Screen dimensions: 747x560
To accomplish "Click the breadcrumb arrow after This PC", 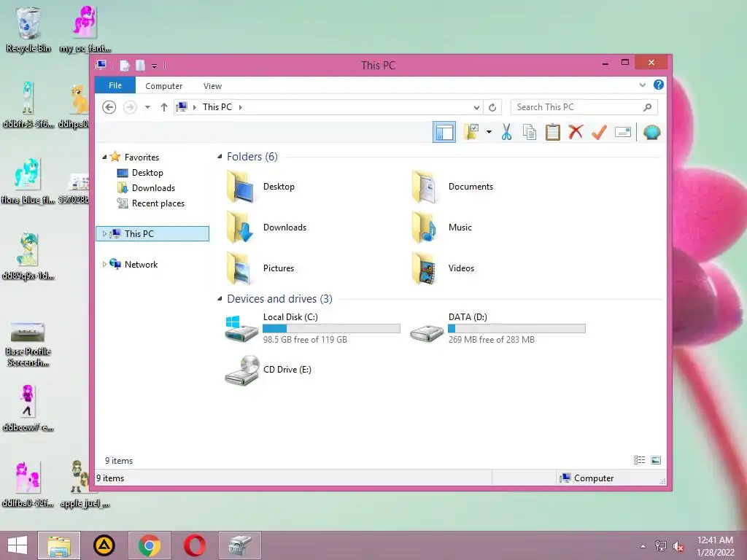I will point(241,108).
